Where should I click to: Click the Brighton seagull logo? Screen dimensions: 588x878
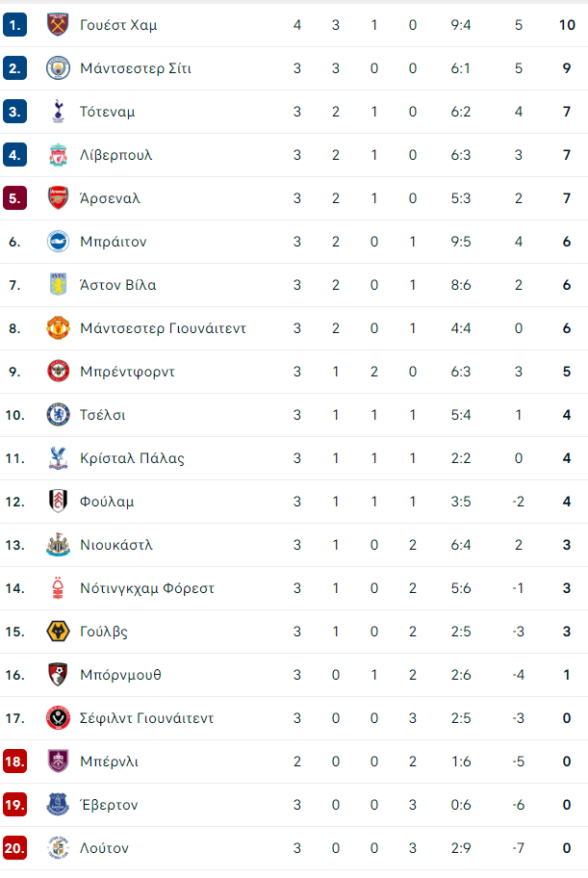click(x=58, y=242)
